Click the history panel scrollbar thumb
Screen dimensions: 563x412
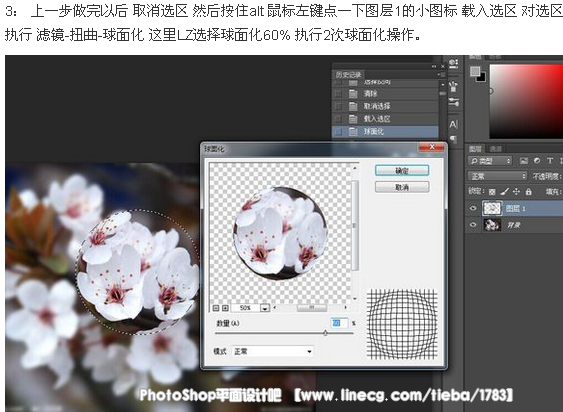443,93
